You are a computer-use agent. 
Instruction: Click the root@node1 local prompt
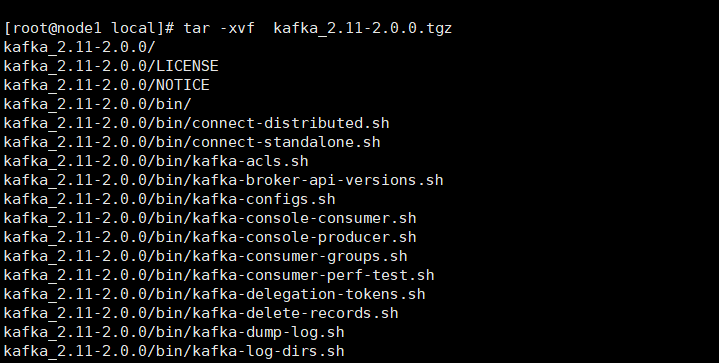coord(89,28)
